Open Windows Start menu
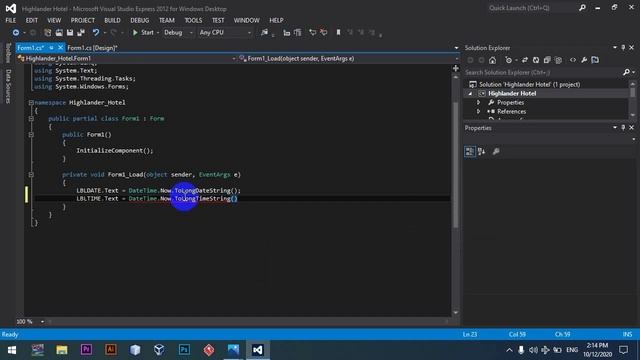The width and height of the screenshot is (640, 360). click(12, 350)
